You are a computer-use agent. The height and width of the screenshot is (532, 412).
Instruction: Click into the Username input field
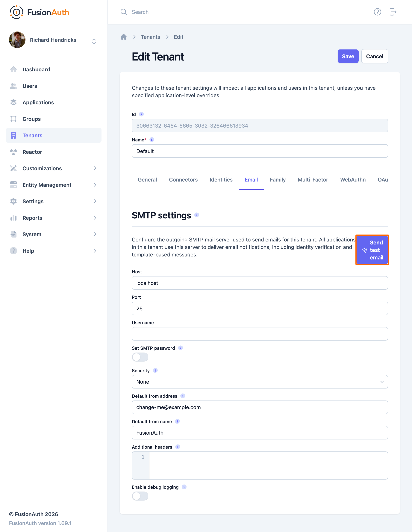[x=260, y=334]
